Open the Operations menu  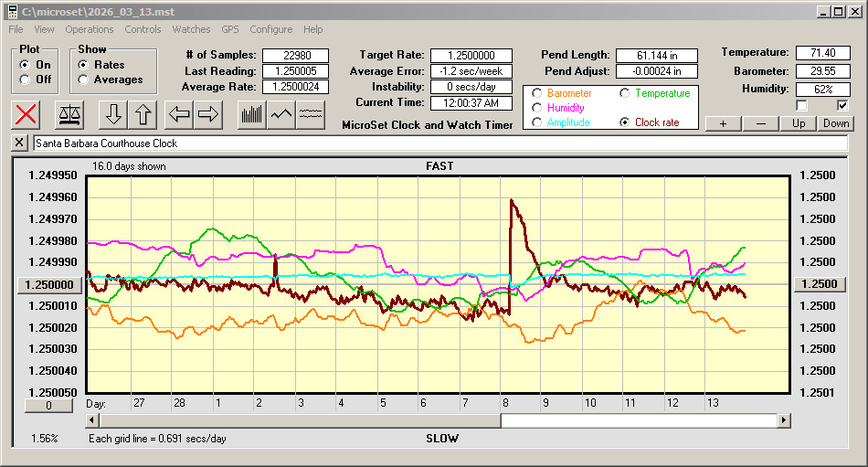coord(90,29)
